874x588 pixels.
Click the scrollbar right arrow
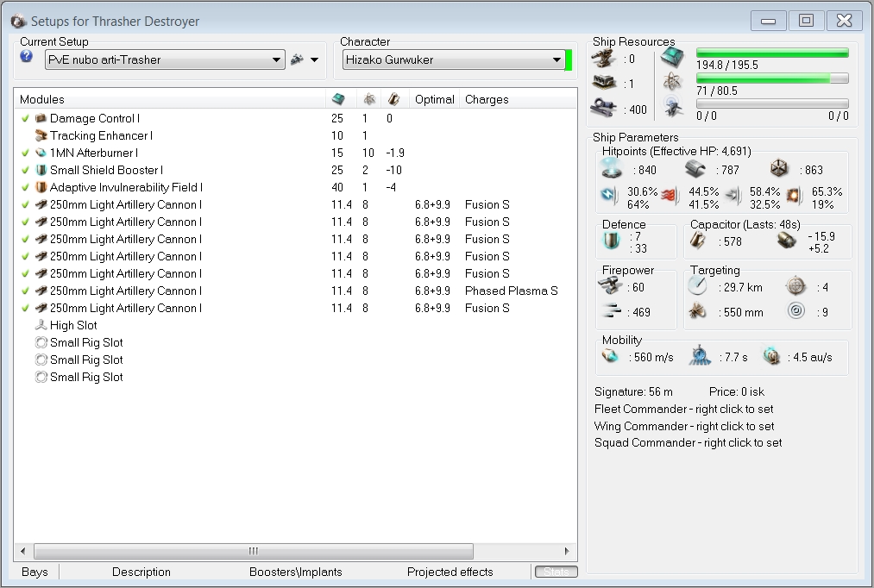pyautogui.click(x=567, y=551)
